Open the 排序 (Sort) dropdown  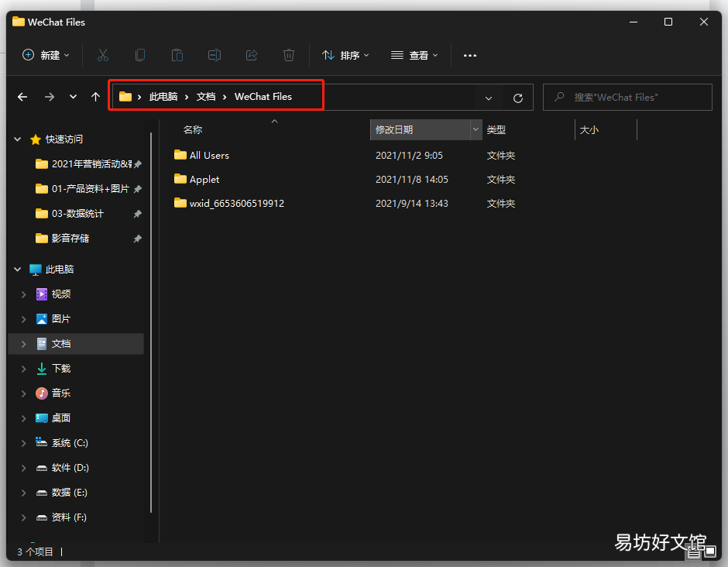click(x=345, y=55)
